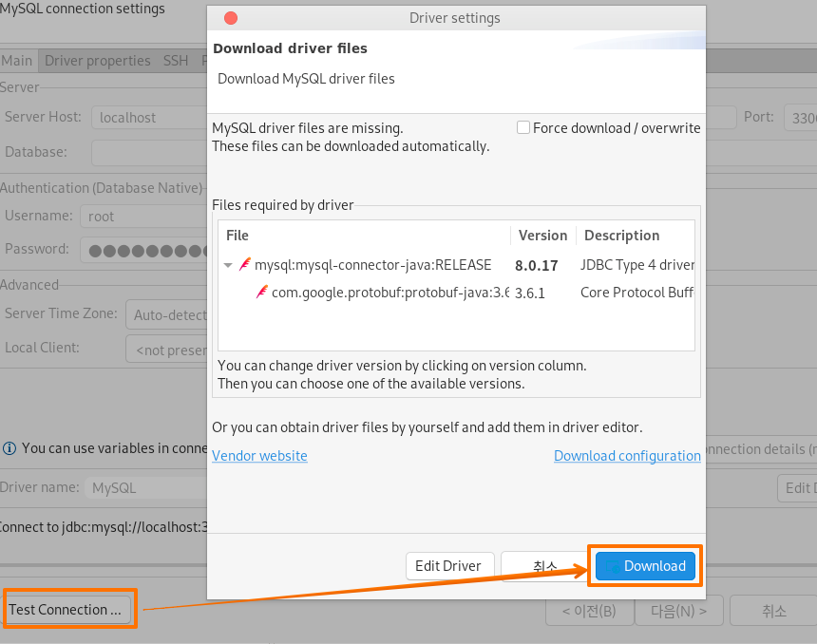Click the 다음(N) next button

tap(679, 611)
